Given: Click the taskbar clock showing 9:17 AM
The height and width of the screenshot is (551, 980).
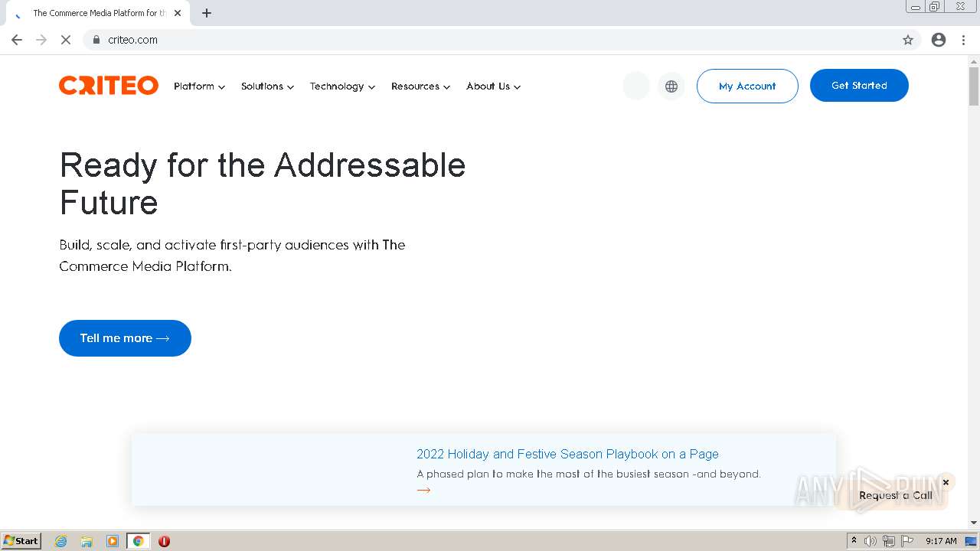Looking at the screenshot, I should (941, 541).
